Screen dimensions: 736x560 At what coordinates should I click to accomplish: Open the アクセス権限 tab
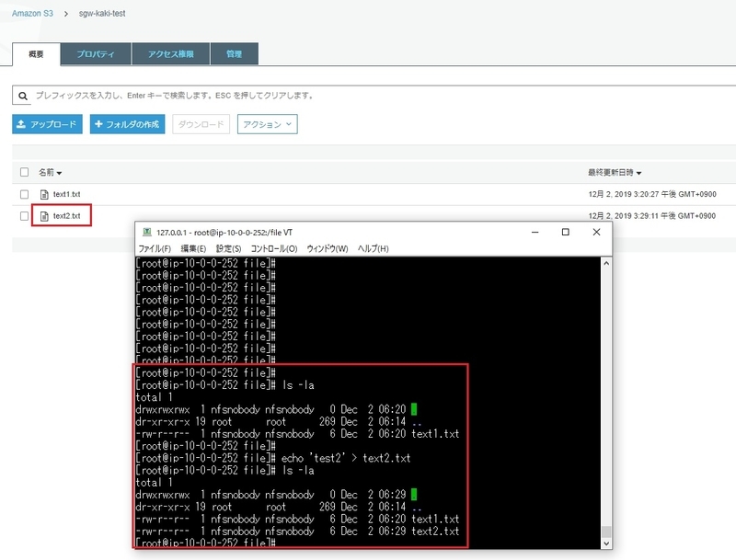pyautogui.click(x=171, y=54)
